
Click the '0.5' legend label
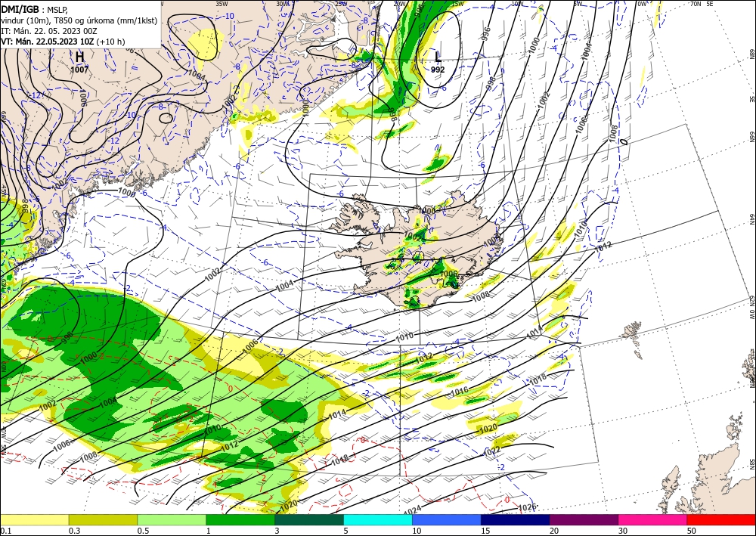(143, 531)
